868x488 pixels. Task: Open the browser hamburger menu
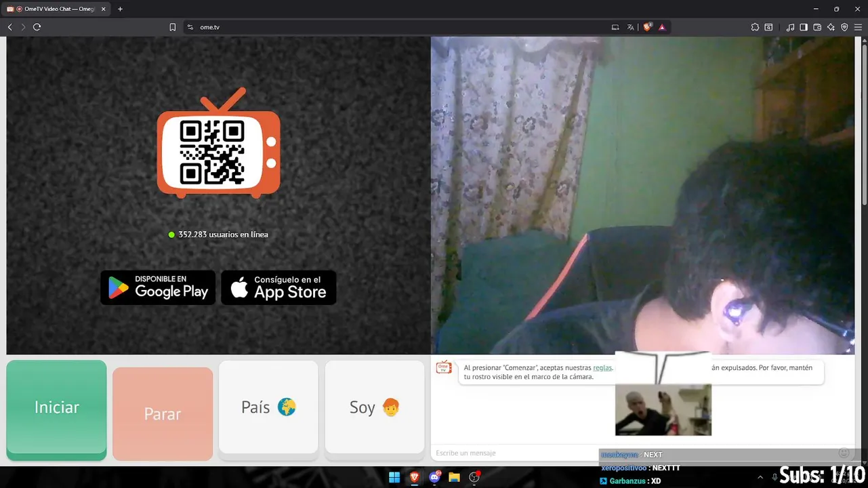(x=858, y=27)
